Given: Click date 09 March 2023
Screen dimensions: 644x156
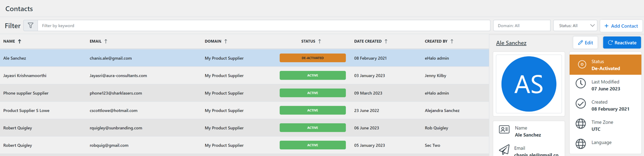Looking at the screenshot, I should [368, 93].
